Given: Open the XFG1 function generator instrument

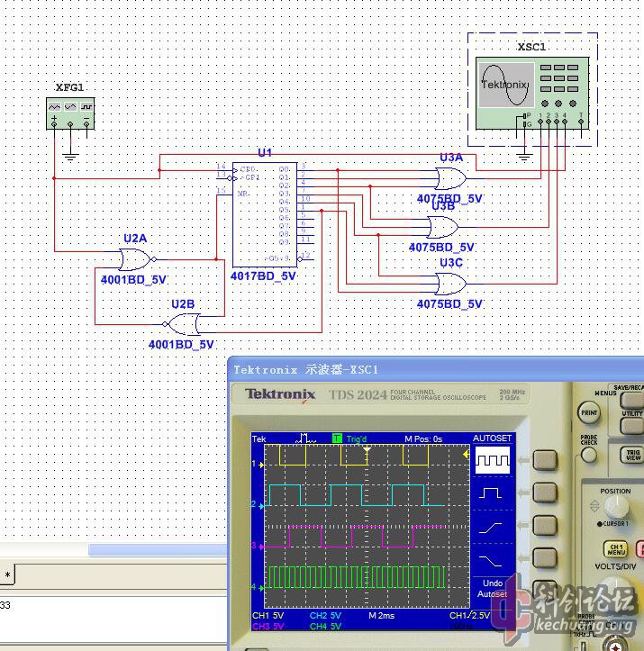Looking at the screenshot, I should [x=70, y=113].
